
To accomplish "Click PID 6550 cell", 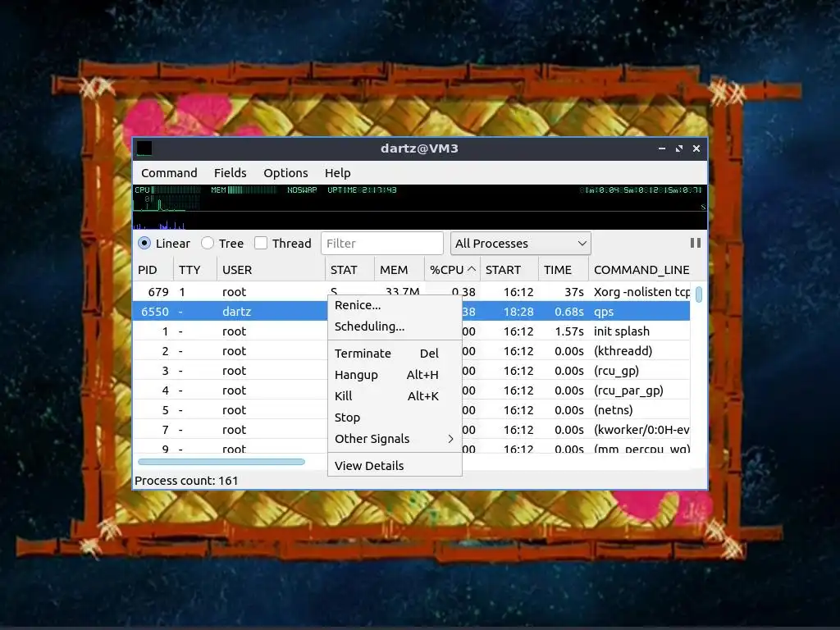I will click(x=155, y=312).
